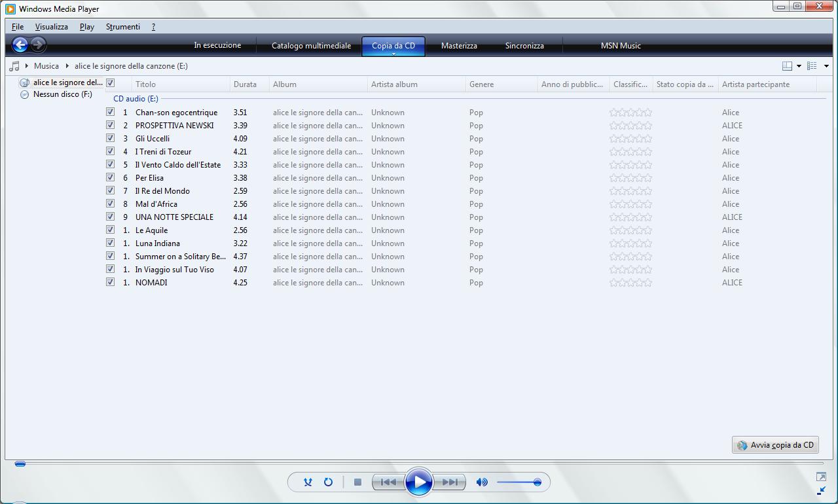Switch to 'Catalogo multimediale' tab

pos(312,46)
